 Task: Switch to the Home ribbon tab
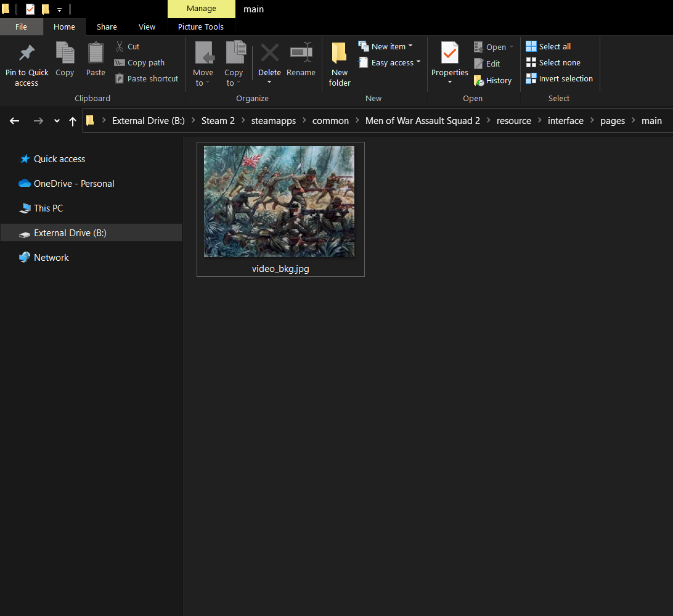coord(64,27)
